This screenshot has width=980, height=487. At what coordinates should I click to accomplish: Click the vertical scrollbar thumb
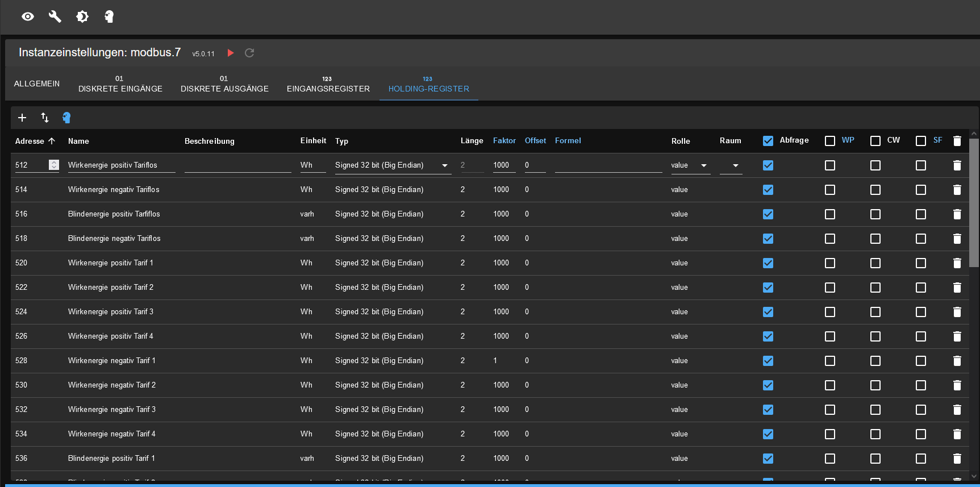974,202
